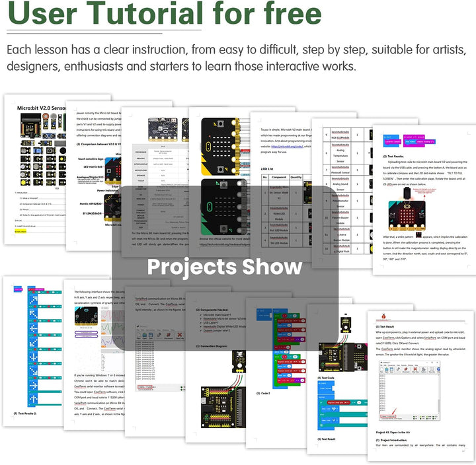Click the Disconnect icon in the ultraviolet result page's CoolTerm toolbar
The height and width of the screenshot is (465, 476).
[406, 369]
